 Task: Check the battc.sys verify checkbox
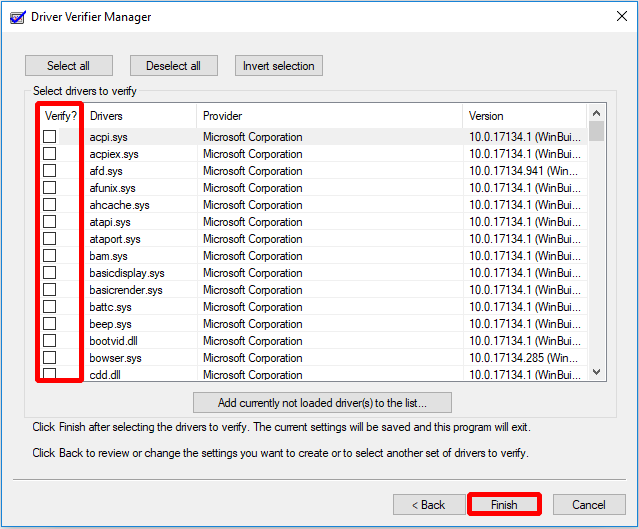click(x=50, y=306)
